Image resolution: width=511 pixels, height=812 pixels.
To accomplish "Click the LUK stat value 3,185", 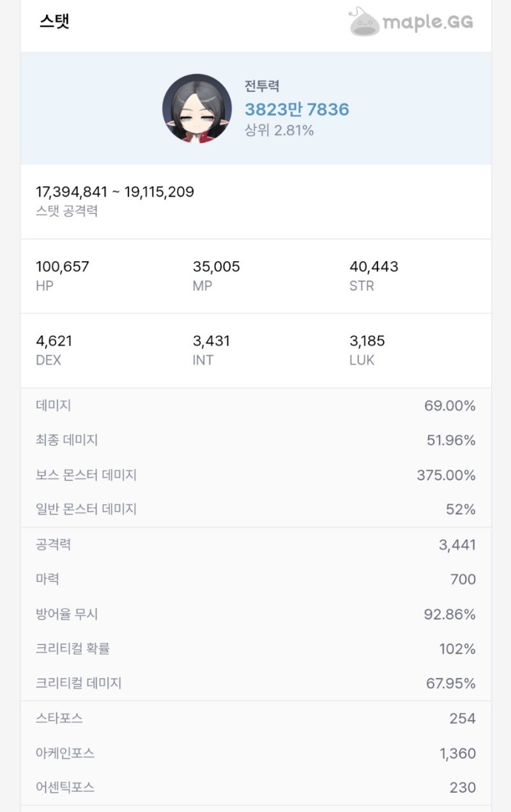I will tap(367, 341).
